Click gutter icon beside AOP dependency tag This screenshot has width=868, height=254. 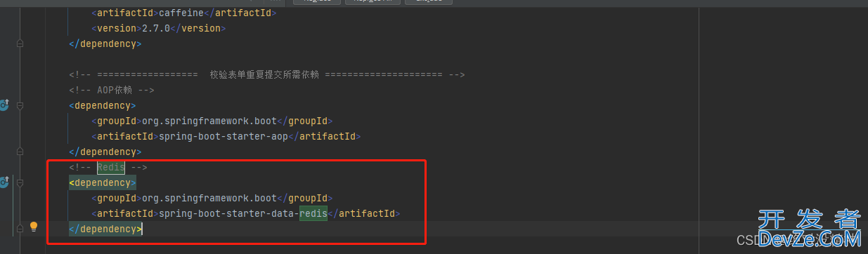(x=4, y=105)
